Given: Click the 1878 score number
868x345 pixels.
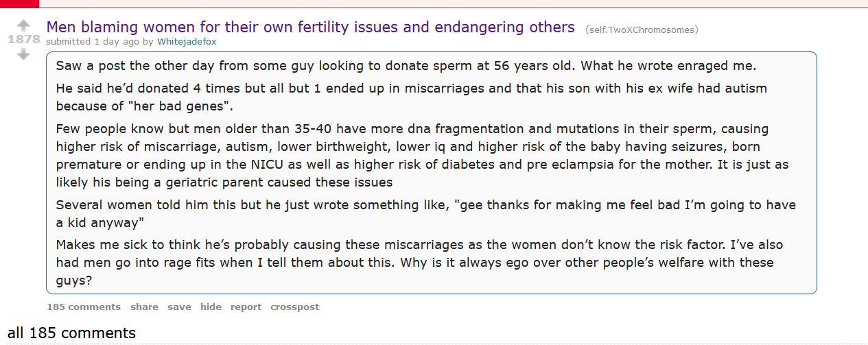Looking at the screenshot, I should pyautogui.click(x=23, y=40).
